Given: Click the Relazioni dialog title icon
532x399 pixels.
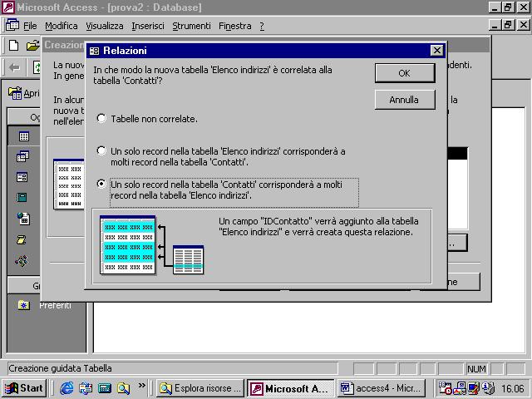Looking at the screenshot, I should click(x=94, y=51).
